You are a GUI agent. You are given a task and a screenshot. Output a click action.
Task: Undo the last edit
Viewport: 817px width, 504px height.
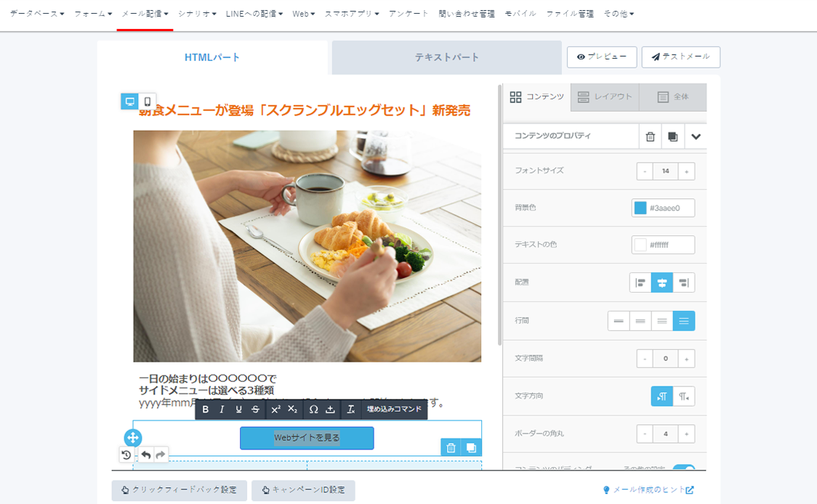tap(146, 455)
